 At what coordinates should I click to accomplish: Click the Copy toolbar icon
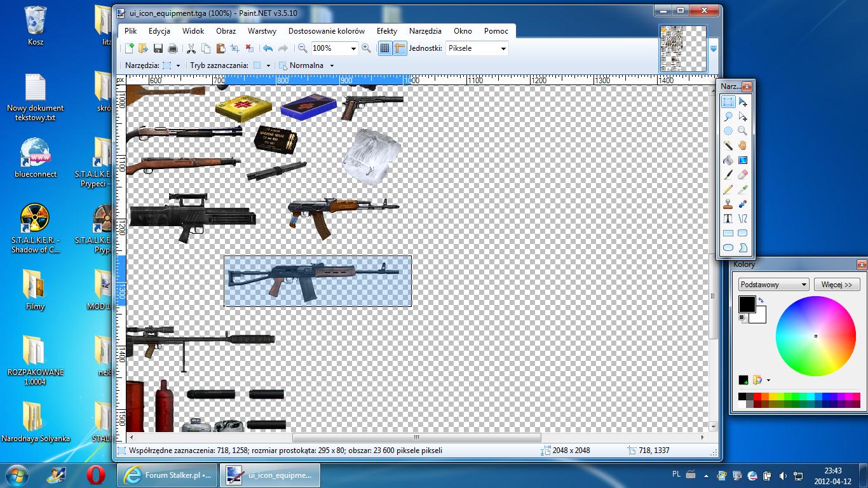click(x=205, y=48)
